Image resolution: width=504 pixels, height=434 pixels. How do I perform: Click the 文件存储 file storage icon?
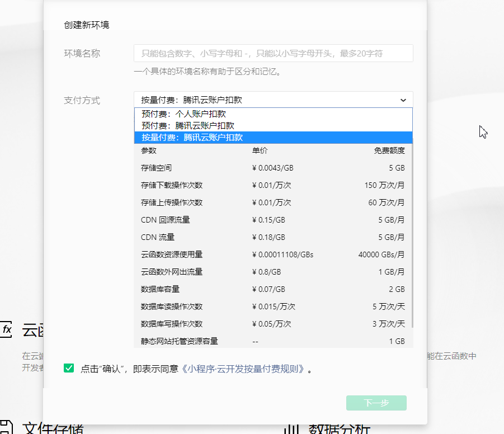pyautogui.click(x=6, y=428)
